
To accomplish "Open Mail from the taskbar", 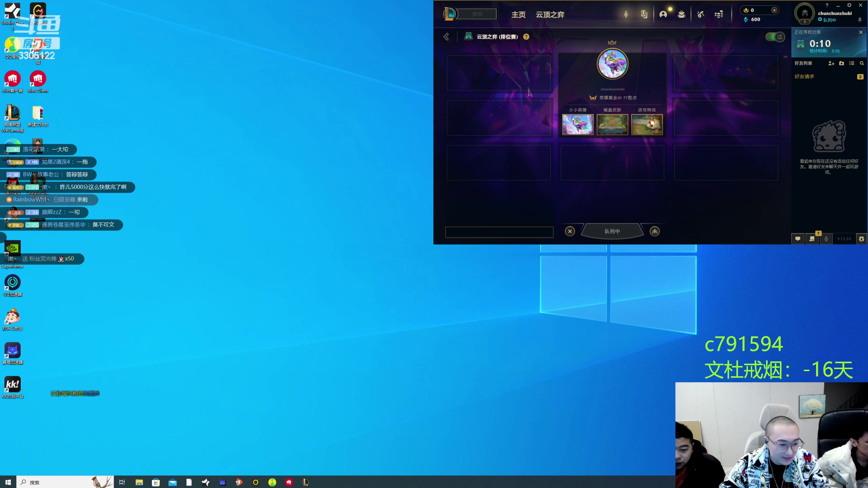I will pyautogui.click(x=172, y=482).
